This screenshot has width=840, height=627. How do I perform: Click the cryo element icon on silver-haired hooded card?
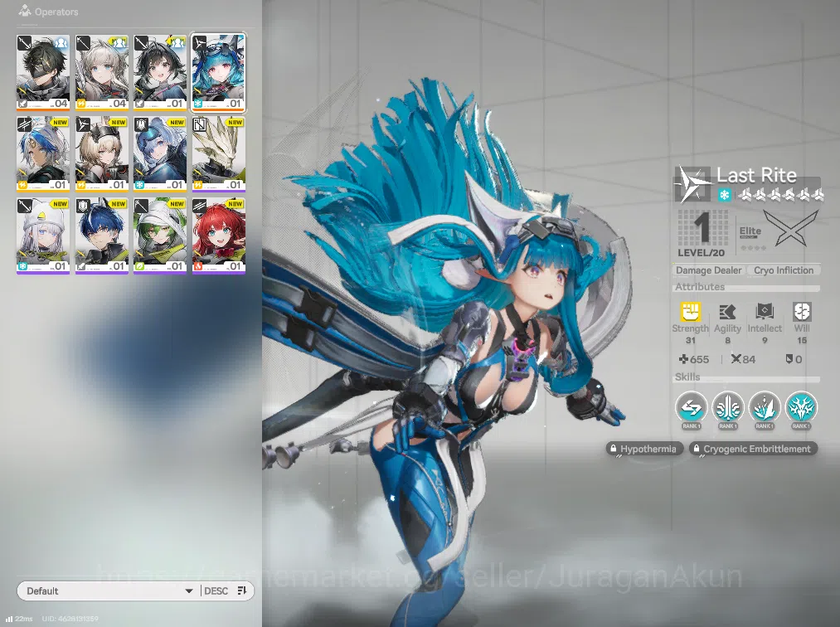[22, 266]
